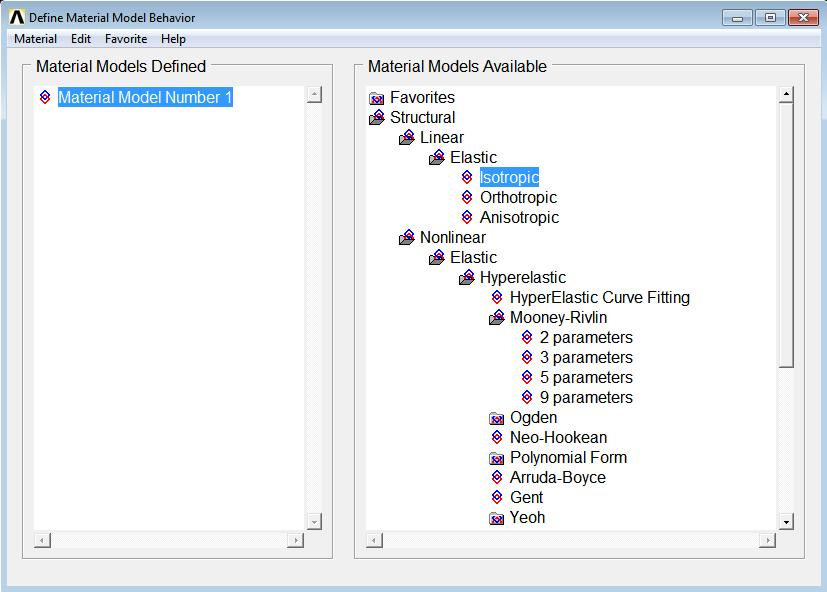This screenshot has height=592, width=827.
Task: Collapse the Mooney-Rivlin folder
Action: pyautogui.click(x=497, y=318)
